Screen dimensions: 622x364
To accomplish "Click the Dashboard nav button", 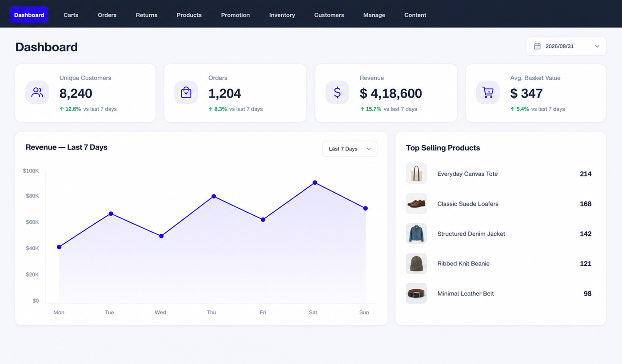I will pyautogui.click(x=29, y=15).
